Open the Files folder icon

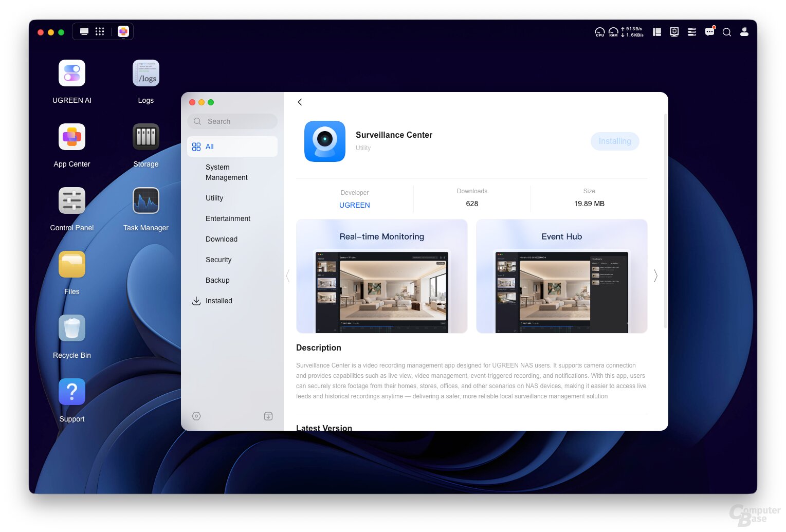click(x=72, y=265)
